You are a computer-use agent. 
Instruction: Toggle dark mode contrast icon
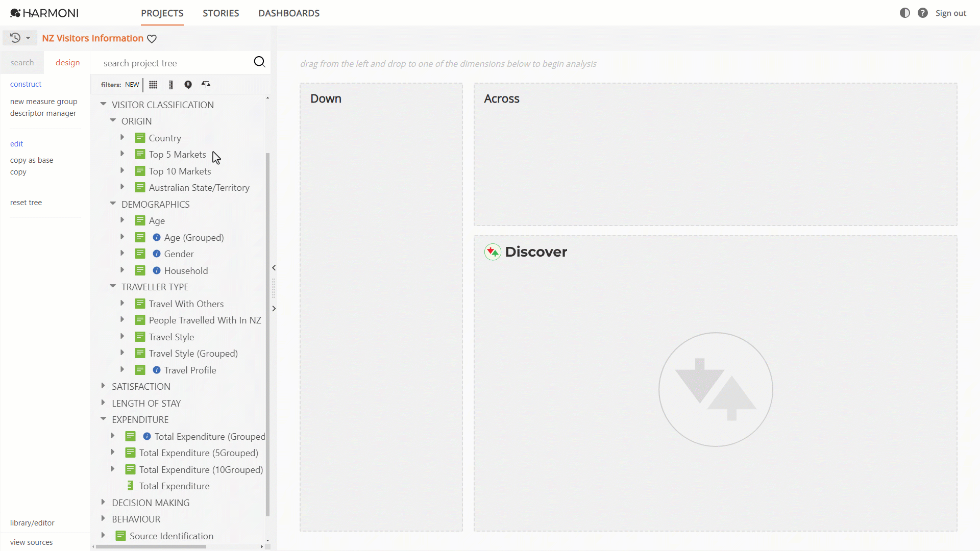click(x=904, y=13)
